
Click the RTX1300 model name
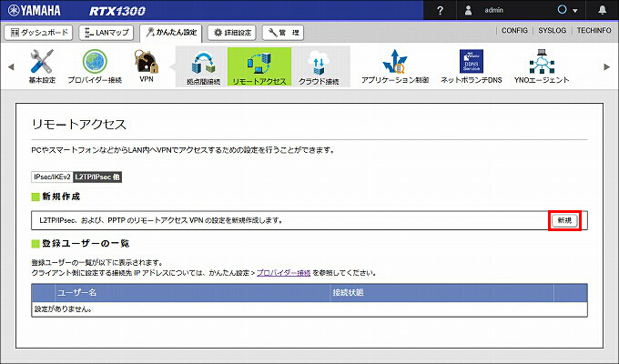(117, 11)
